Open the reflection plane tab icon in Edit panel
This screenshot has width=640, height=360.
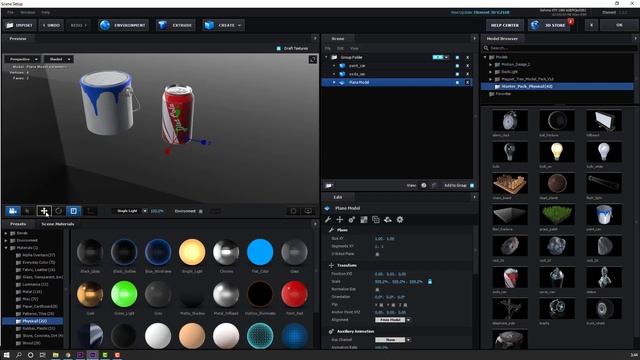388,220
